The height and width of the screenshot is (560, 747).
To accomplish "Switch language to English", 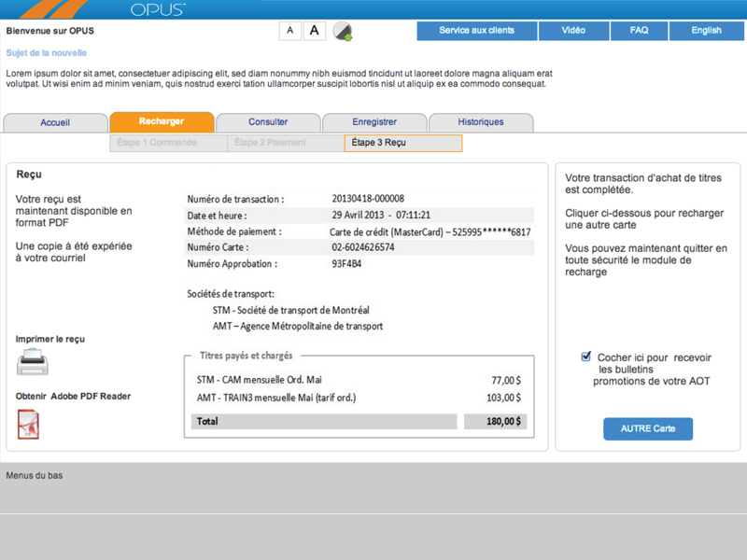I will tap(707, 31).
